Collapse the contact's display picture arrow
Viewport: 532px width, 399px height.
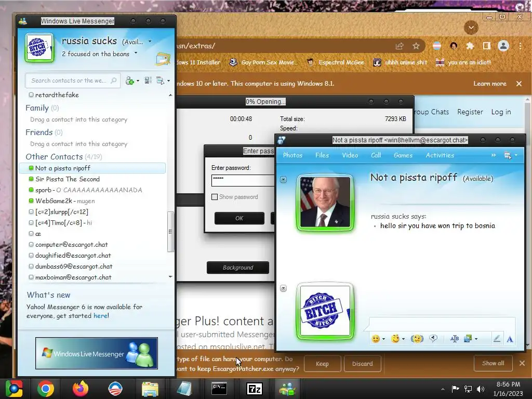point(284,179)
